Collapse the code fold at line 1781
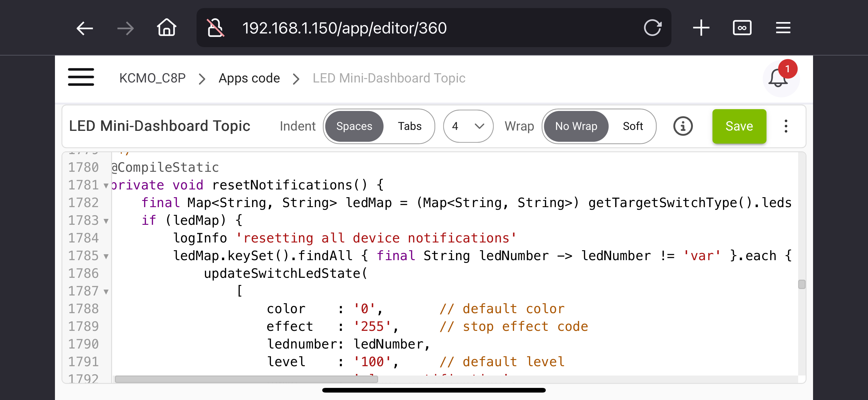868x400 pixels. 106,185
